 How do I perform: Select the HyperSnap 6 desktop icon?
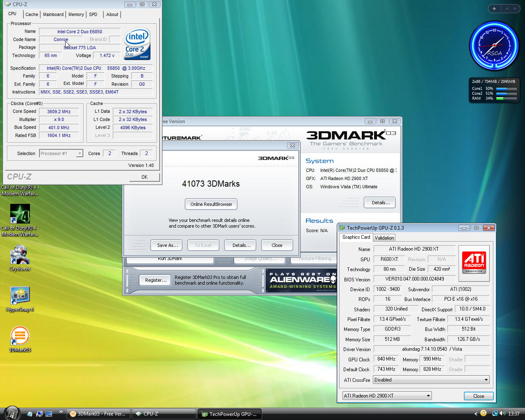tap(20, 299)
